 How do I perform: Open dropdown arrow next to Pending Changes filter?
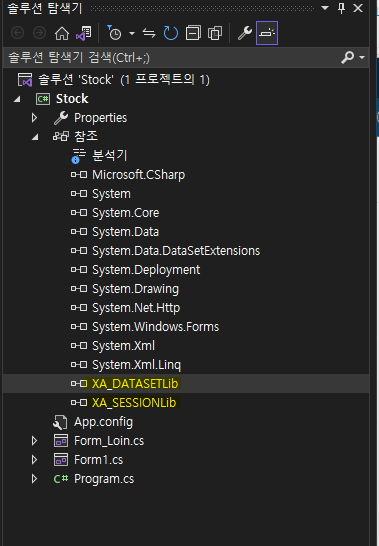[x=132, y=33]
